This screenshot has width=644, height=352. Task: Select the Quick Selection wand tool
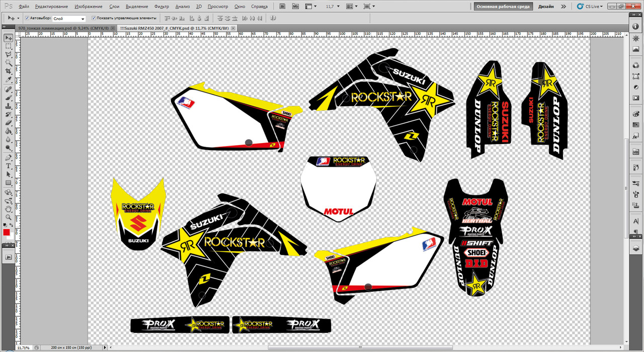[x=9, y=63]
